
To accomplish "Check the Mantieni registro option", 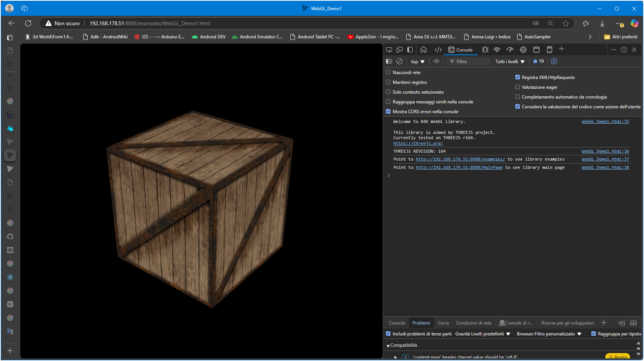I will pyautogui.click(x=388, y=82).
